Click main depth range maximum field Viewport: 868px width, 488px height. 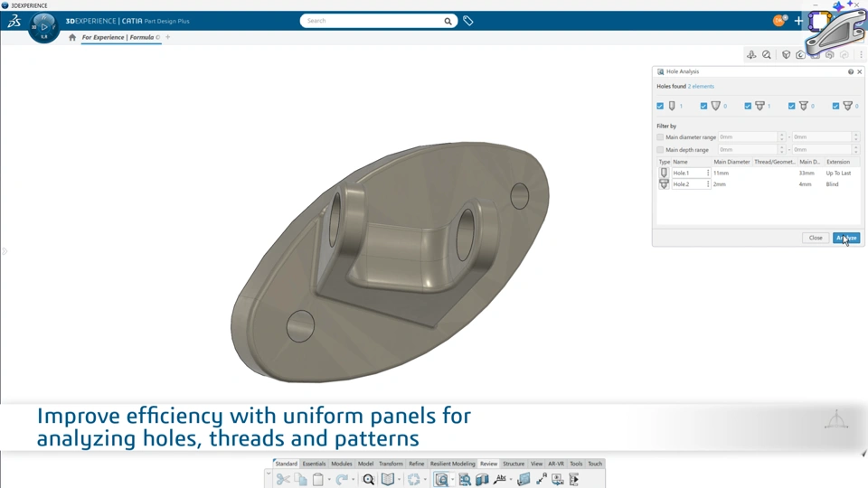tap(826, 150)
